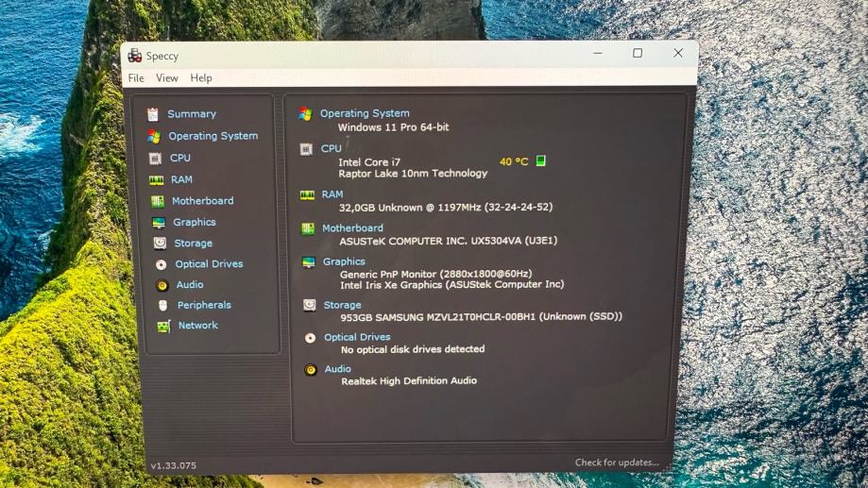Image resolution: width=868 pixels, height=488 pixels.
Task: Click the Optical Drives disc icon in sidebar
Action: 162,265
